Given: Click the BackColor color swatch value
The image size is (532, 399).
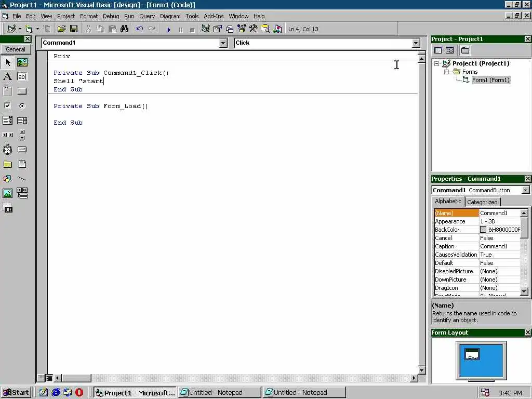Looking at the screenshot, I should (x=483, y=230).
